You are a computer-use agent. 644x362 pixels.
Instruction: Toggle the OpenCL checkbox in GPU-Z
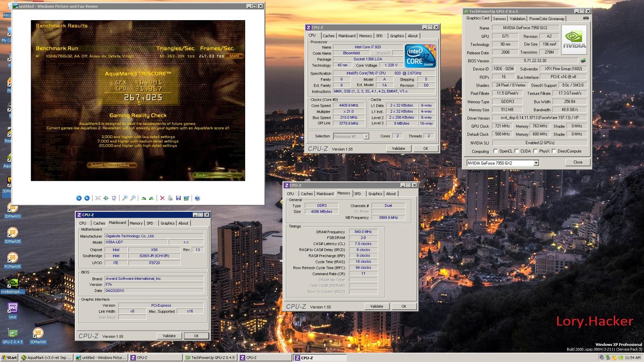pyautogui.click(x=495, y=151)
